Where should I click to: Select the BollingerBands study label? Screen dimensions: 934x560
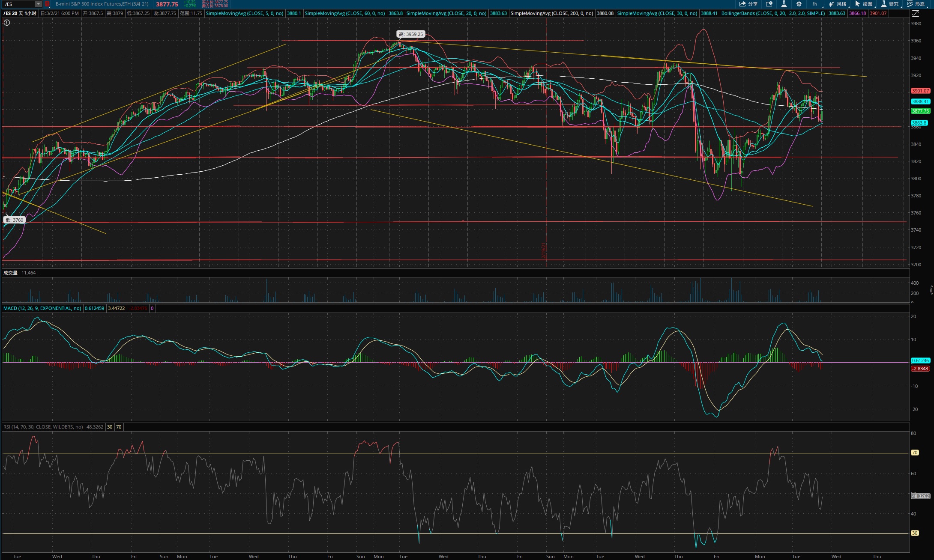(773, 13)
